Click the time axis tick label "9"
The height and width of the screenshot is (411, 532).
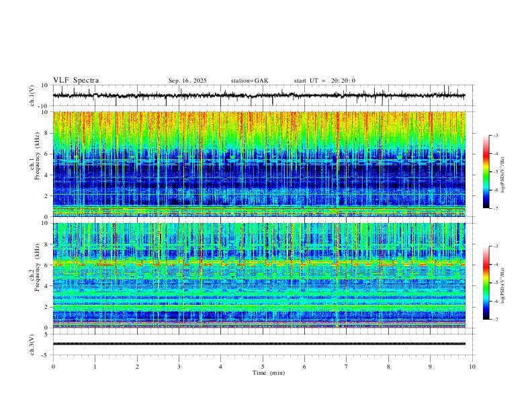(x=430, y=367)
